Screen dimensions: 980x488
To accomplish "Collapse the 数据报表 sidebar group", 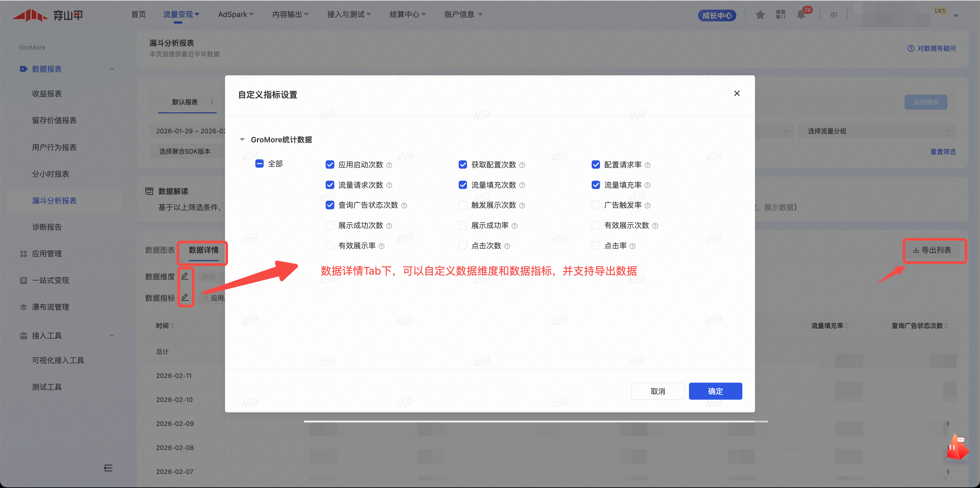I will click(x=111, y=69).
